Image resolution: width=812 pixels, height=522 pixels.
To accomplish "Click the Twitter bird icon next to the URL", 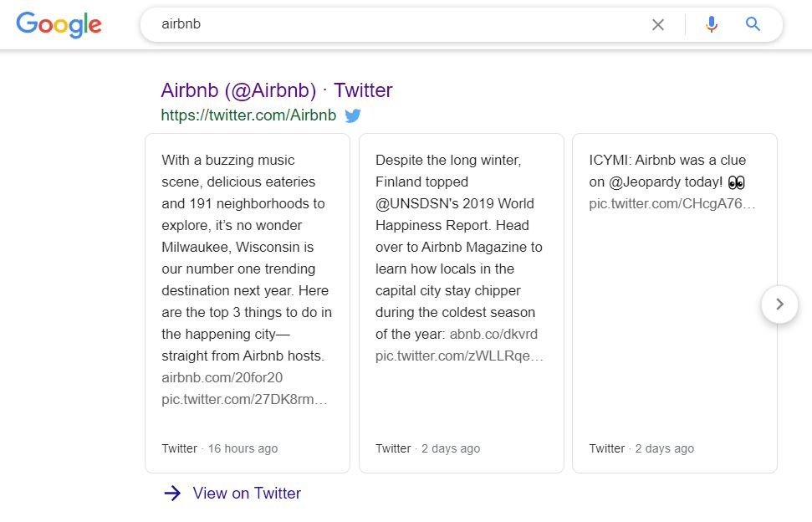I will pyautogui.click(x=353, y=116).
